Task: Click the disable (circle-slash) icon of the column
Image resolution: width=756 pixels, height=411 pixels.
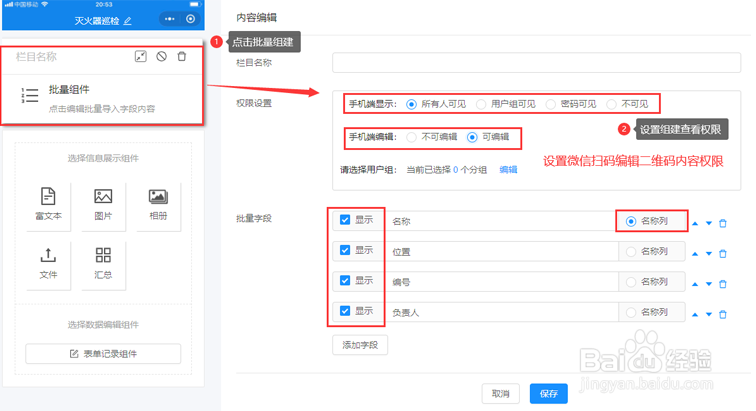Action: tap(162, 56)
